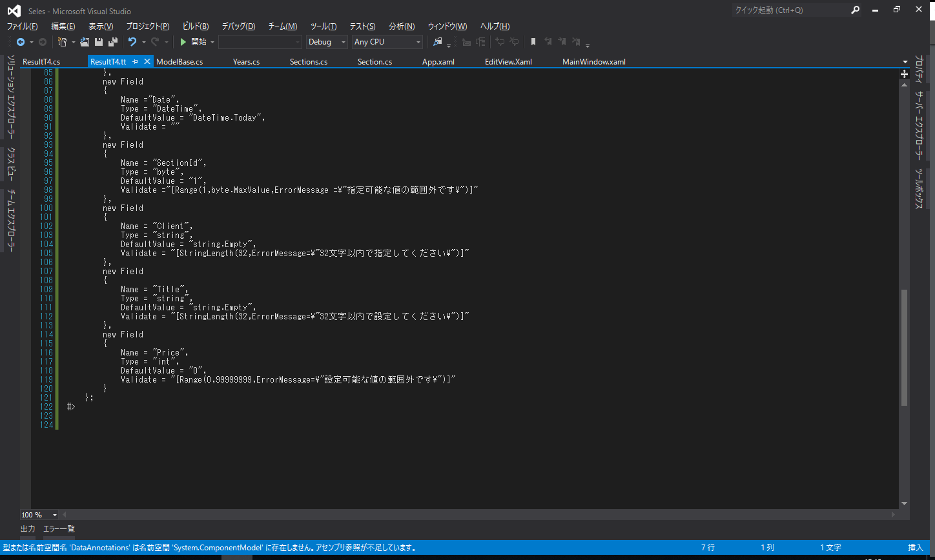Toggle a bookmark with the flag toolbar icon
This screenshot has width=935, height=560.
pyautogui.click(x=533, y=41)
